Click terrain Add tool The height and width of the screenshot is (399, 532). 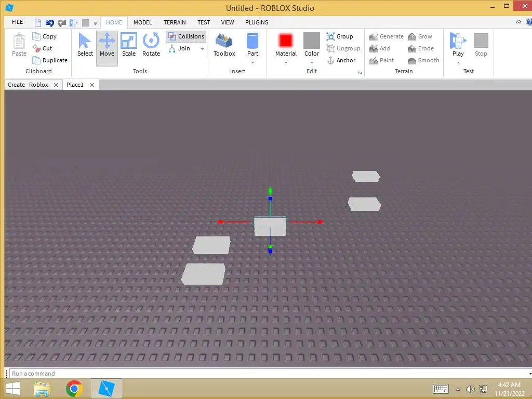click(380, 48)
